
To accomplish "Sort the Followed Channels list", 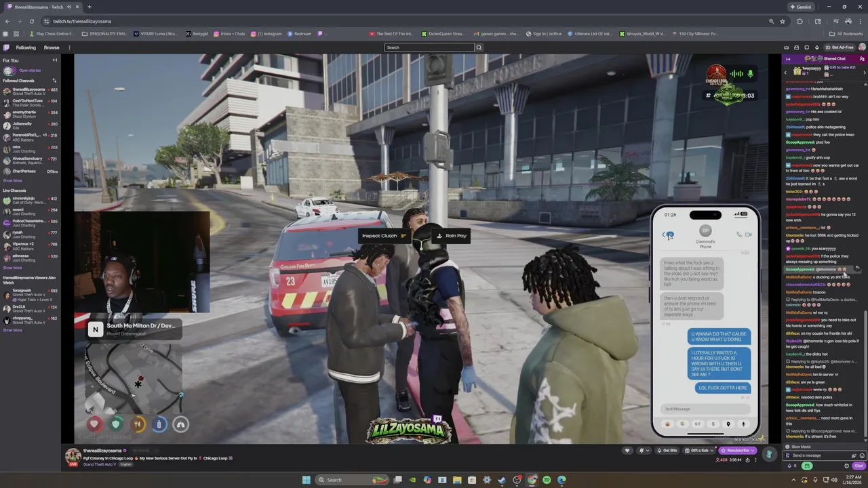I will [x=54, y=81].
